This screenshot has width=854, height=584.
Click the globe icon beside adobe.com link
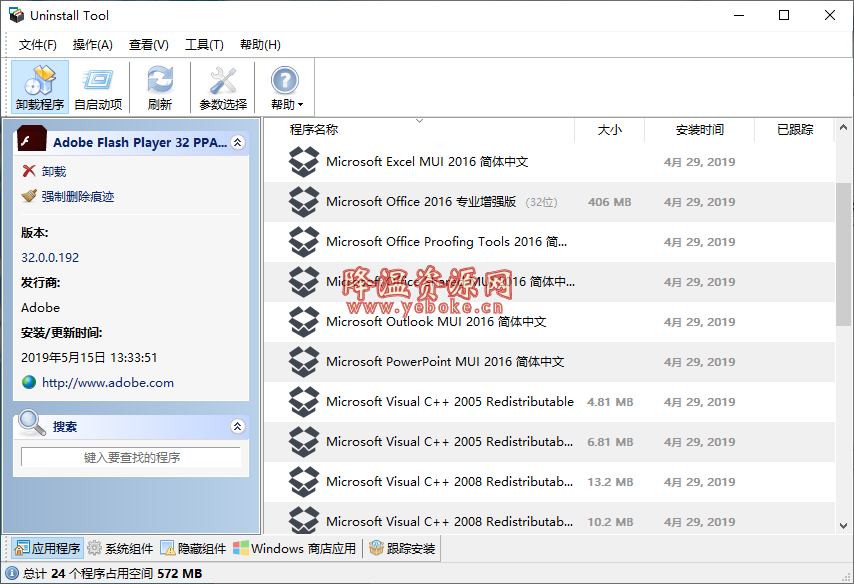point(29,382)
